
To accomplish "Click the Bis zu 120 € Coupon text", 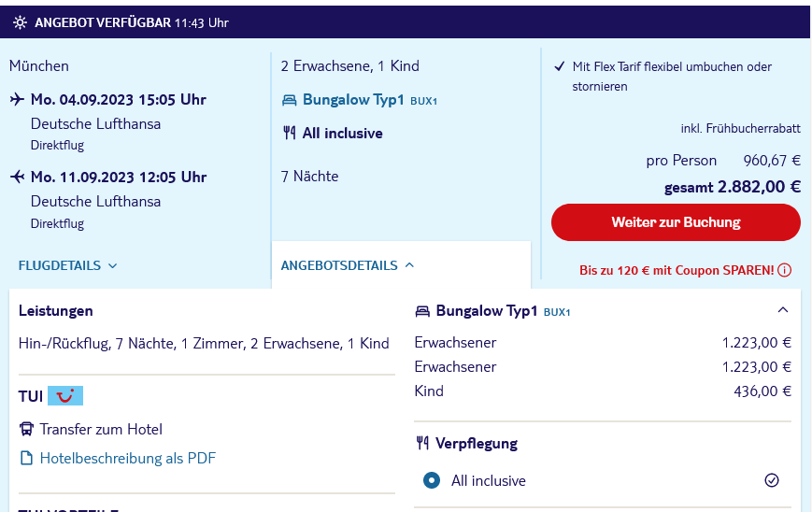I will (x=677, y=270).
